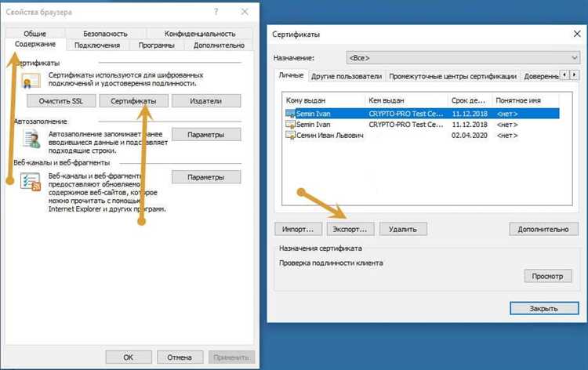
Task: Click CRYPTO-PRO Test Ce... in second row
Action: pos(406,125)
